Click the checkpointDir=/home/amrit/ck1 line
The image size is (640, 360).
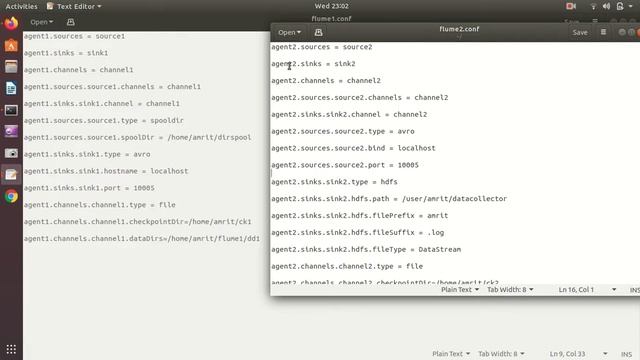pyautogui.click(x=138, y=222)
